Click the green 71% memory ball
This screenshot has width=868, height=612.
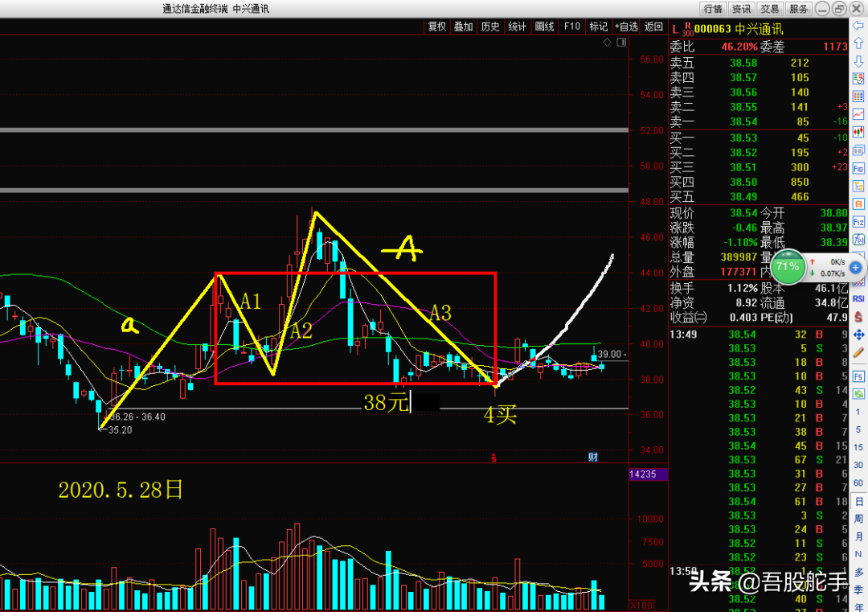click(x=787, y=266)
